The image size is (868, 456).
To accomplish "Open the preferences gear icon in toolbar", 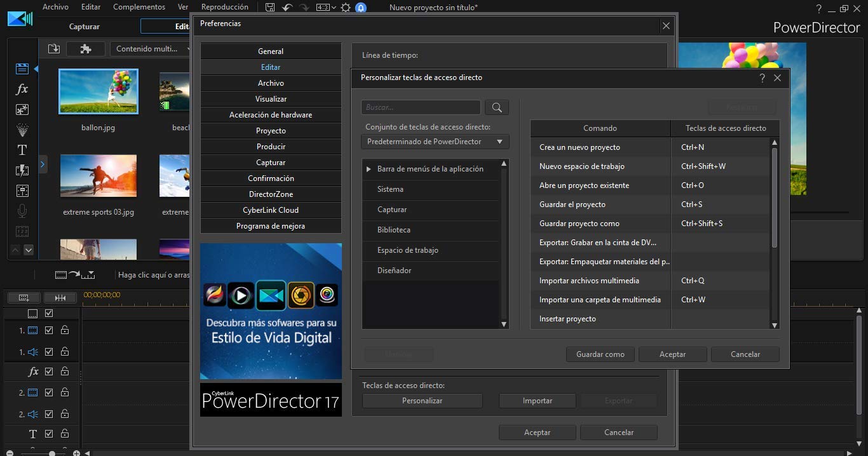I will click(346, 8).
